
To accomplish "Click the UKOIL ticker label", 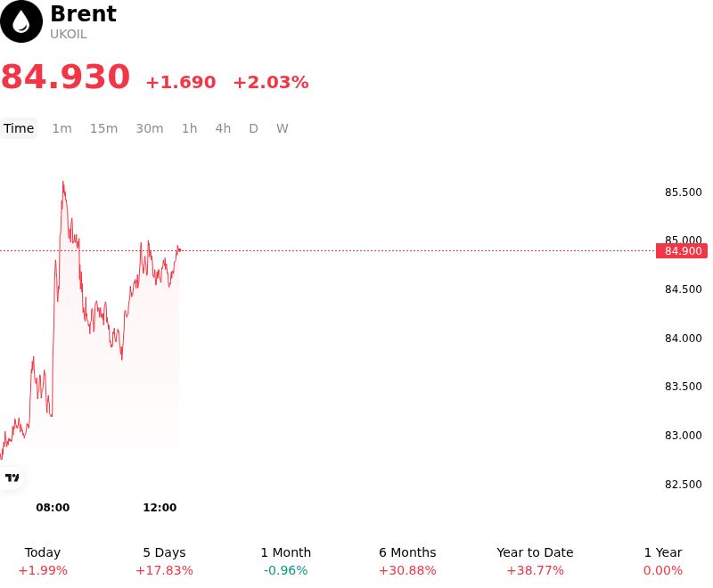I will point(69,34).
